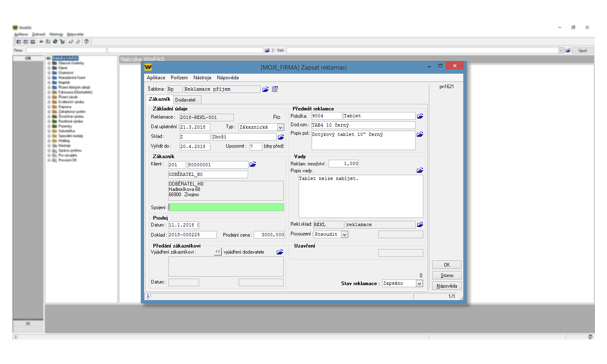Open the Typ dropdown showing Zákaznická
This screenshot has height=364, width=607.
[280, 127]
